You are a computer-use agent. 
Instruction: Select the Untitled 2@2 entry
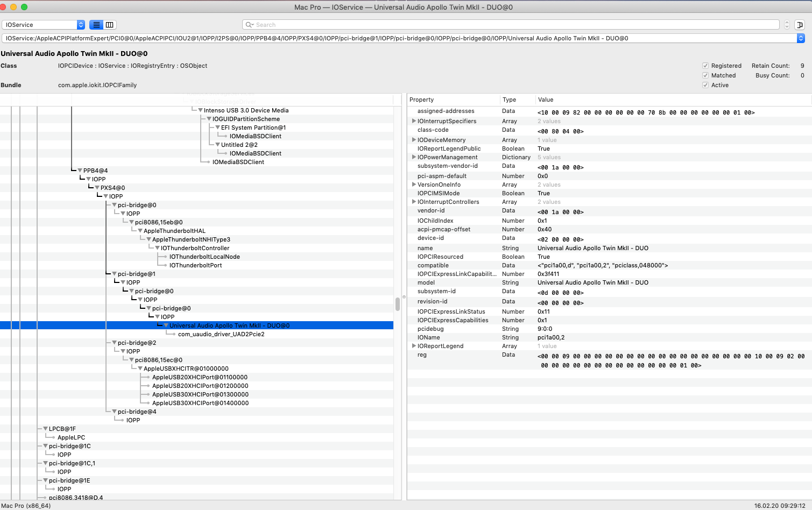coord(239,145)
